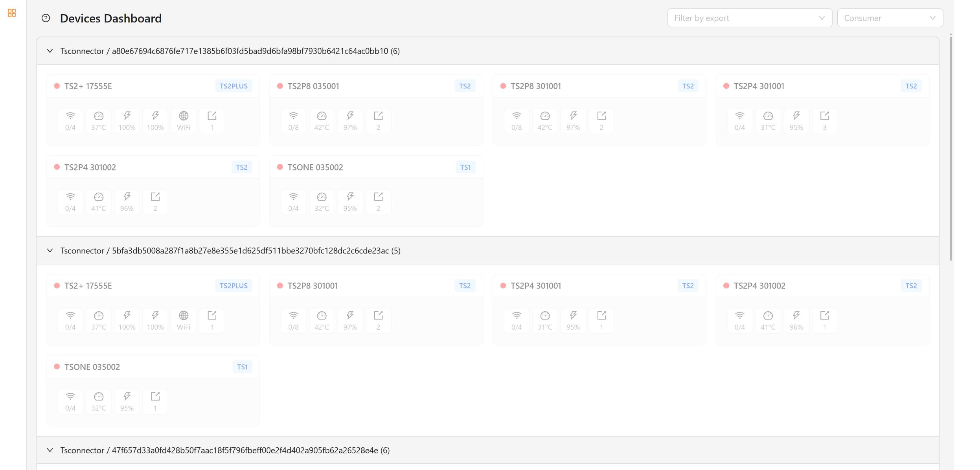Collapse the Tsconnector 5bfa3db5008a group
This screenshot has width=980, height=470.
50,251
